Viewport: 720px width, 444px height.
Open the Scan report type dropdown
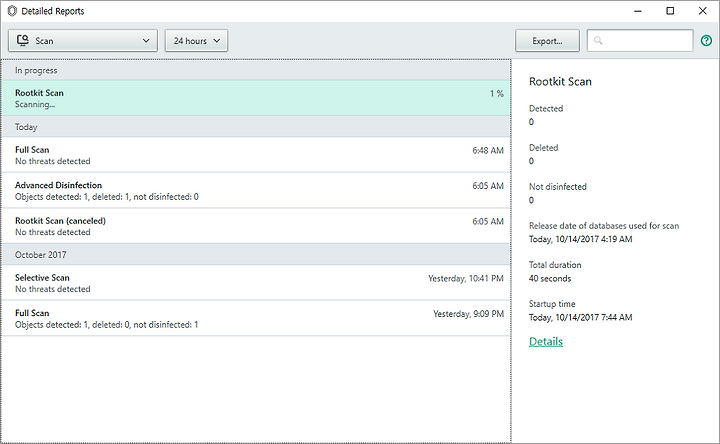tap(83, 40)
